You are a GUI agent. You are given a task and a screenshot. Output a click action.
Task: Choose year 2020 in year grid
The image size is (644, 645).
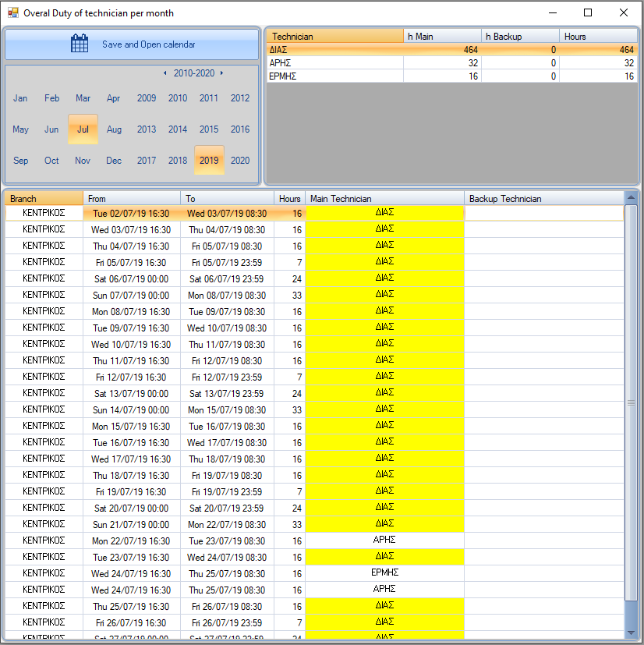click(240, 161)
